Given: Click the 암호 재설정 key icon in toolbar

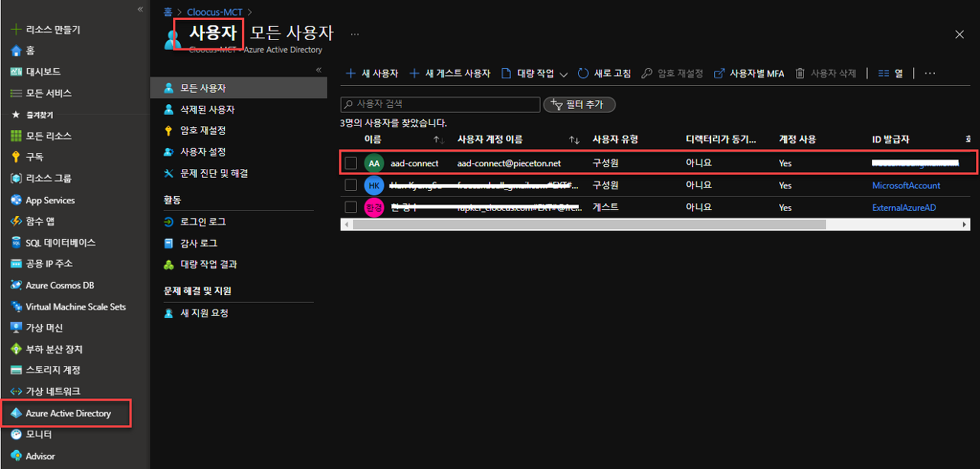Looking at the screenshot, I should (x=646, y=74).
